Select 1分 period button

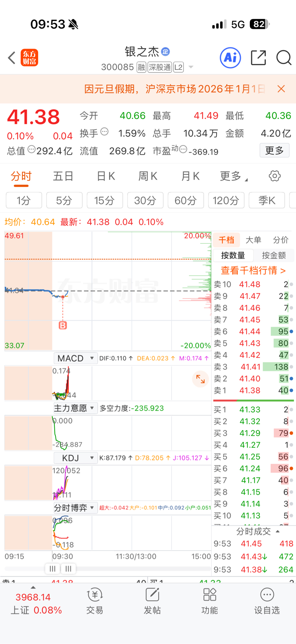tap(24, 200)
